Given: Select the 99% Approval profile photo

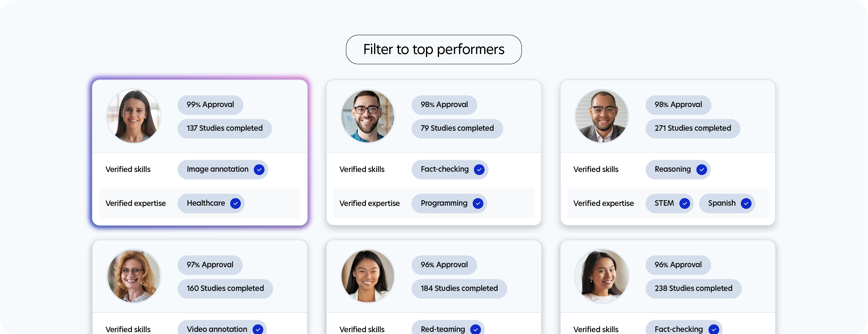Looking at the screenshot, I should coord(134,116).
